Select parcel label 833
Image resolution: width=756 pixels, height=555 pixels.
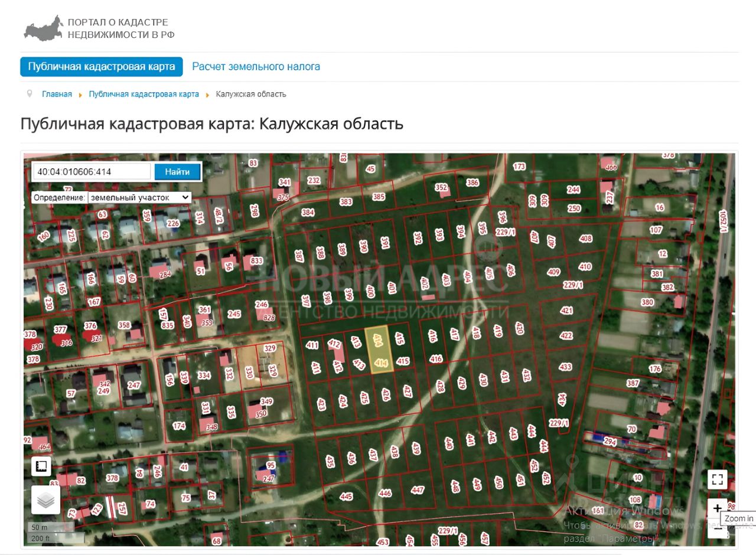256,260
